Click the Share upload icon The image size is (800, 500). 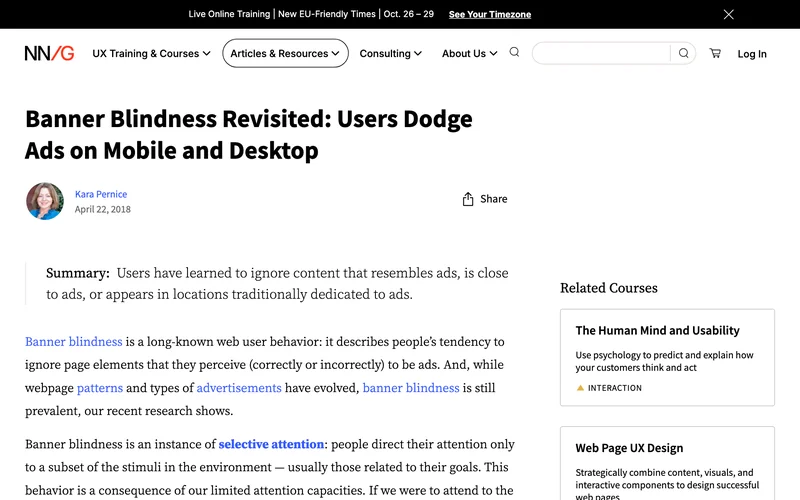coord(467,199)
